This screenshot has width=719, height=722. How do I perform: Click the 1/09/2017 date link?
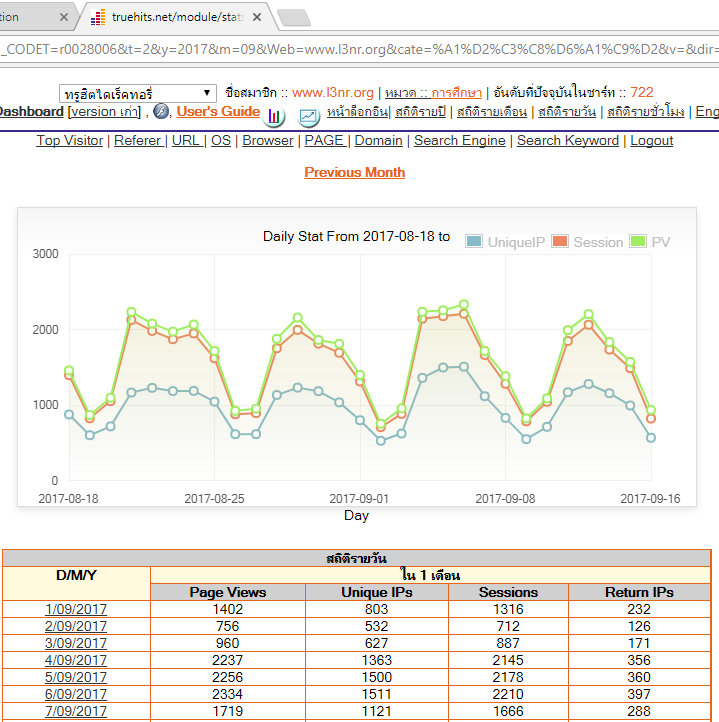click(x=76, y=609)
